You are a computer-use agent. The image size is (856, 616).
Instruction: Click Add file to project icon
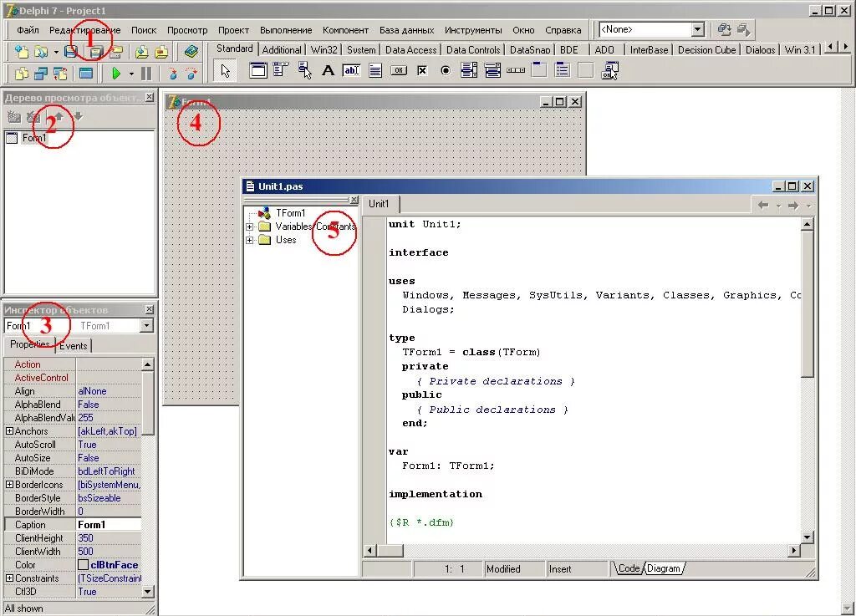pos(141,52)
